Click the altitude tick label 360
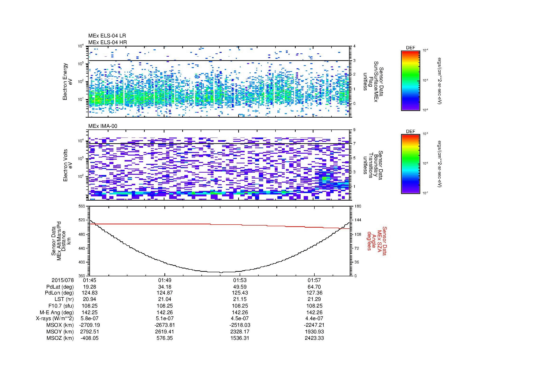 click(x=82, y=276)
